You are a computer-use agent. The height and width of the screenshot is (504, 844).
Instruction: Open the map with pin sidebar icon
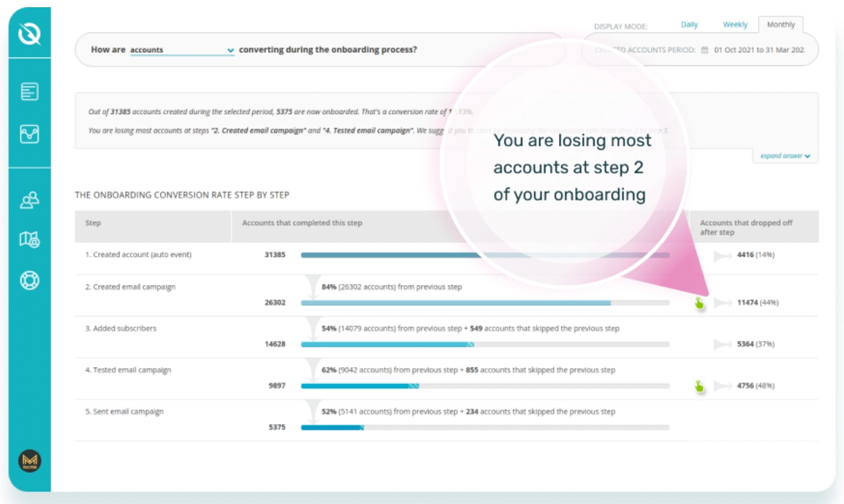point(29,240)
